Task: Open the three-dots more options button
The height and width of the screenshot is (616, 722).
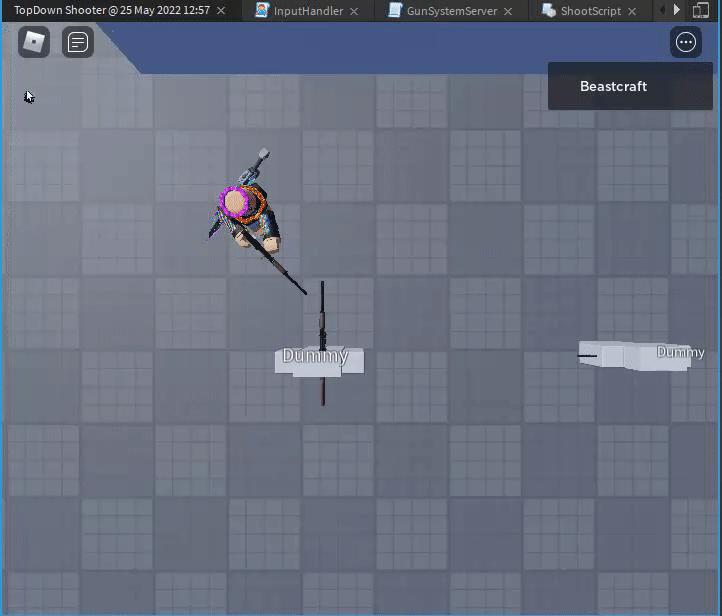Action: [x=686, y=42]
